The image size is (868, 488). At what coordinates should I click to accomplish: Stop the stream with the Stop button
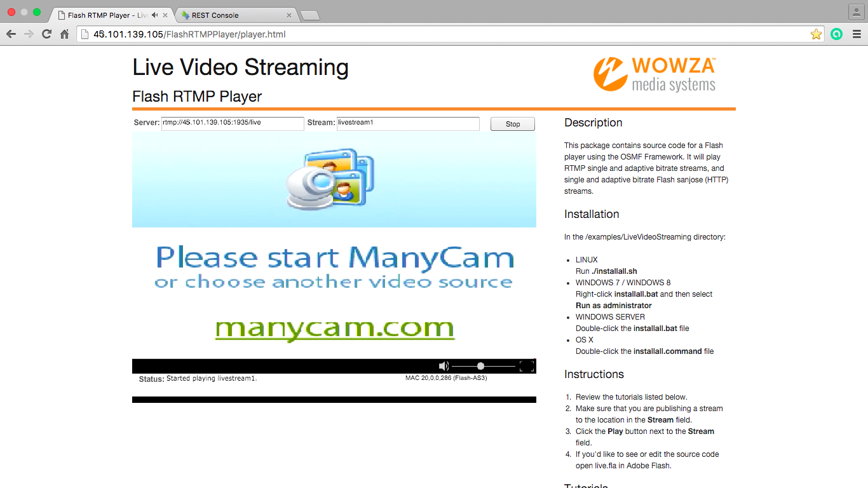(513, 124)
